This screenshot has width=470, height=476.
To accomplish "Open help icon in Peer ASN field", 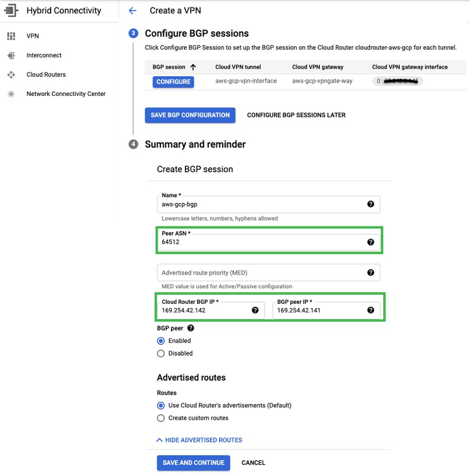I will click(x=371, y=242).
